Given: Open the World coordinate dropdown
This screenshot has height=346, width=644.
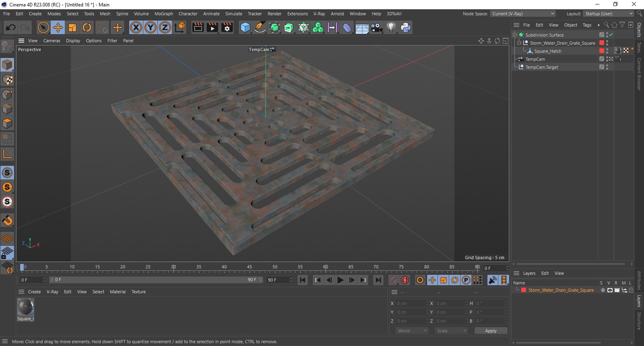Looking at the screenshot, I should click(413, 331).
